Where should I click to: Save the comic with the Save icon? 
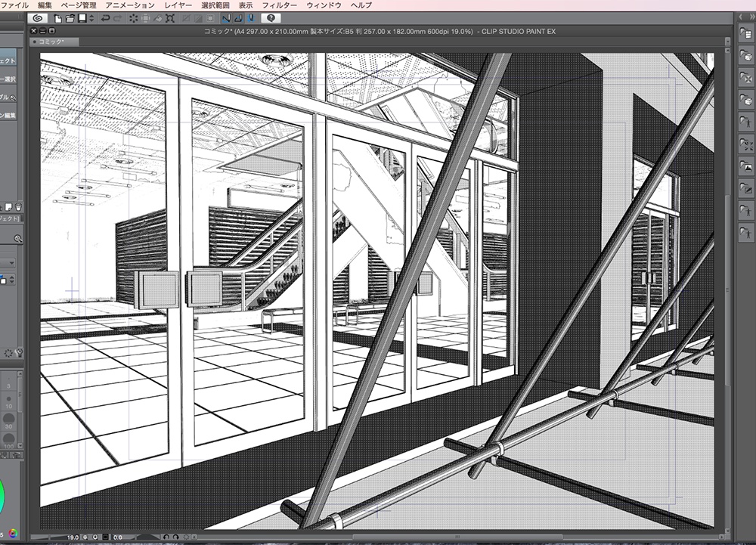[x=82, y=18]
